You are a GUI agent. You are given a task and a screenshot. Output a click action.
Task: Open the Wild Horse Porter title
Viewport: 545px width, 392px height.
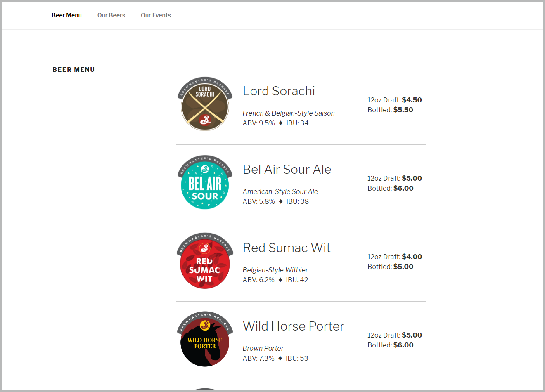294,326
